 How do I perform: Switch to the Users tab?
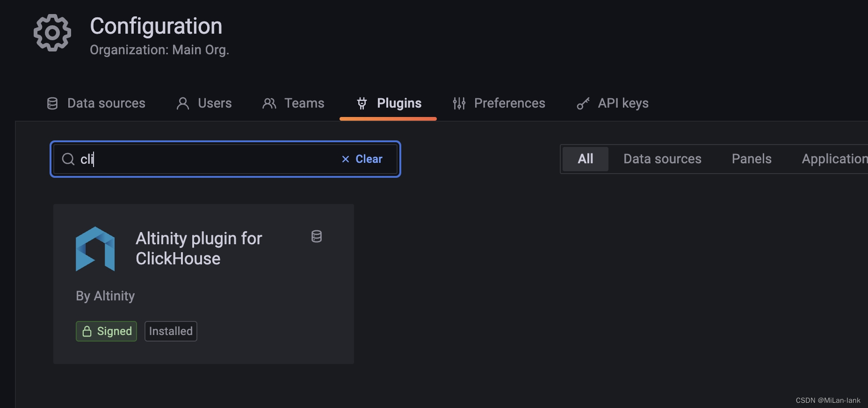click(204, 103)
